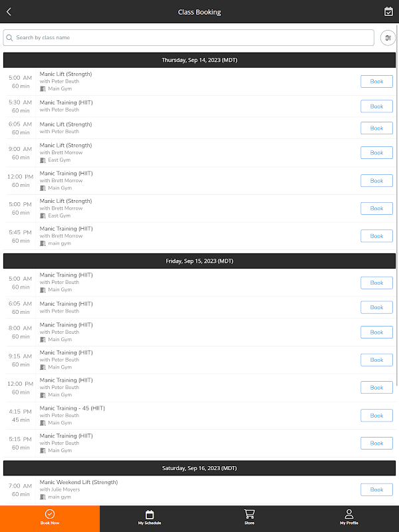Open the calendar icon in header
The image size is (399, 532).
point(388,11)
